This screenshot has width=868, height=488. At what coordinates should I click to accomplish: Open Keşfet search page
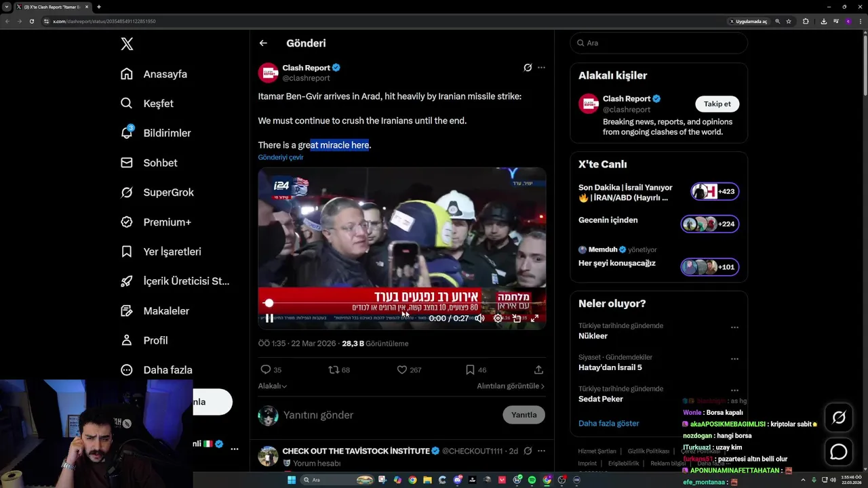pos(147,104)
